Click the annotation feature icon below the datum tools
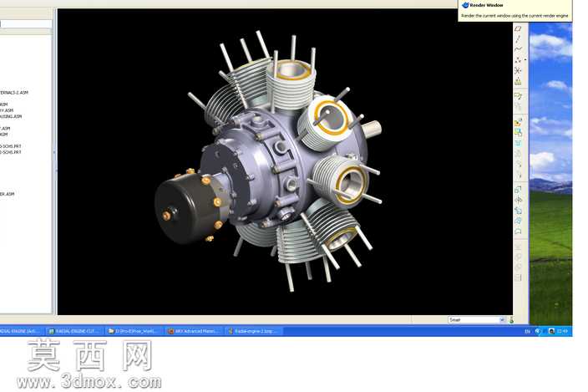Viewport: 588px width, 392px height. pos(518,96)
